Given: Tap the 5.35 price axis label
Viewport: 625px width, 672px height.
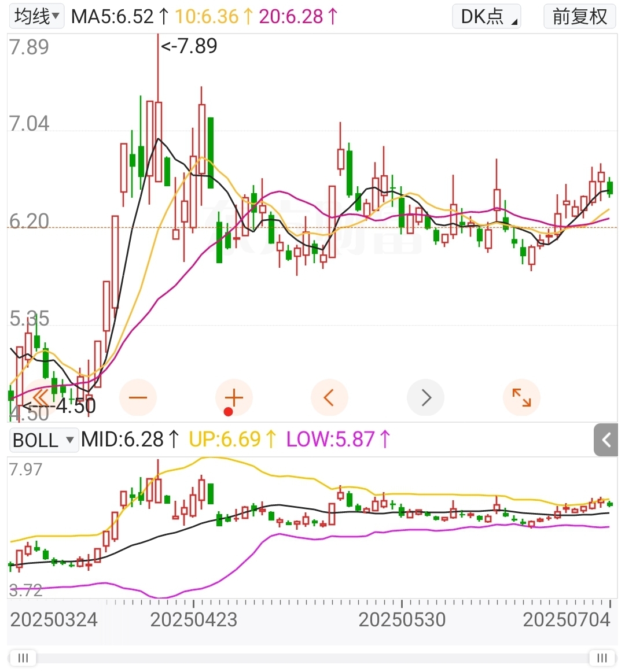Looking at the screenshot, I should coord(29,319).
